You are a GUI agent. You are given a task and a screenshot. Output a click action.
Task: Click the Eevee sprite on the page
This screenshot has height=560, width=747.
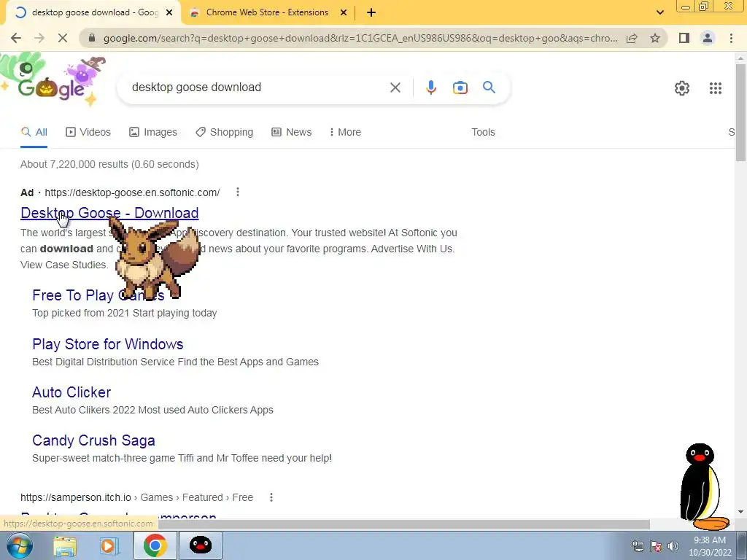[x=153, y=260]
